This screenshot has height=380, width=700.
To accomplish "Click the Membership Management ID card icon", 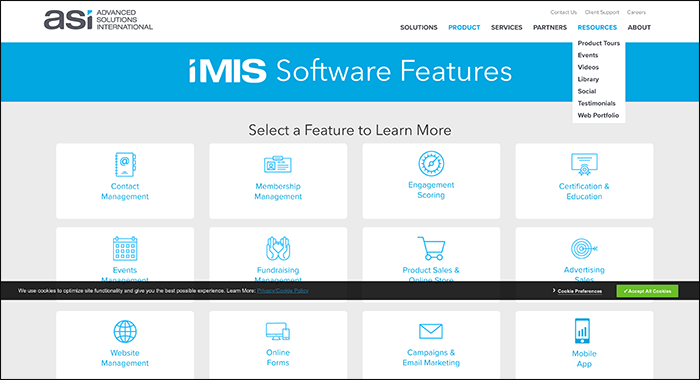I will pyautogui.click(x=278, y=164).
